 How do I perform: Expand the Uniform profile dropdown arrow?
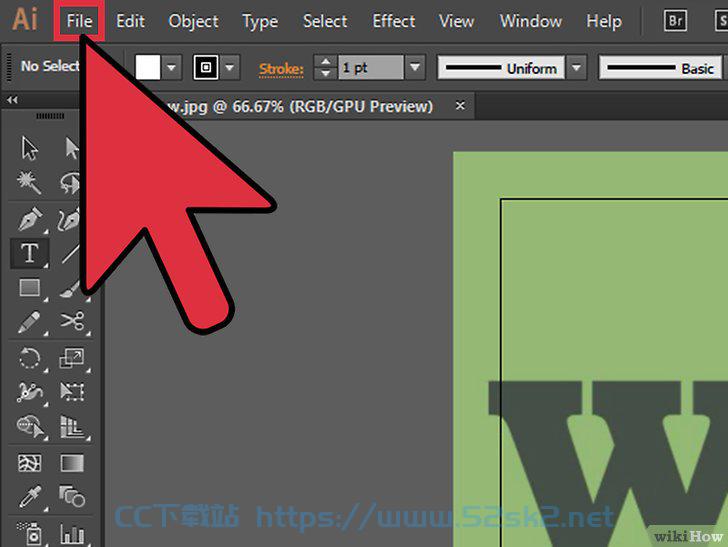click(x=576, y=68)
